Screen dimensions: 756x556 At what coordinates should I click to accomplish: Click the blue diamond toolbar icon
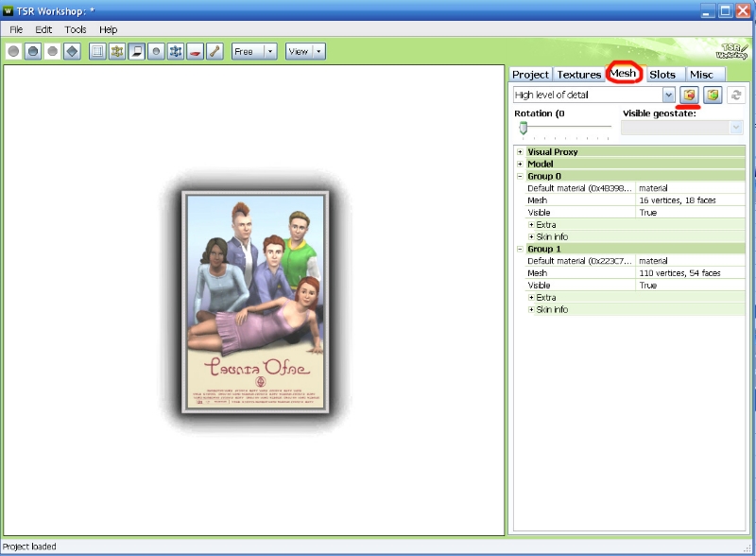(72, 51)
